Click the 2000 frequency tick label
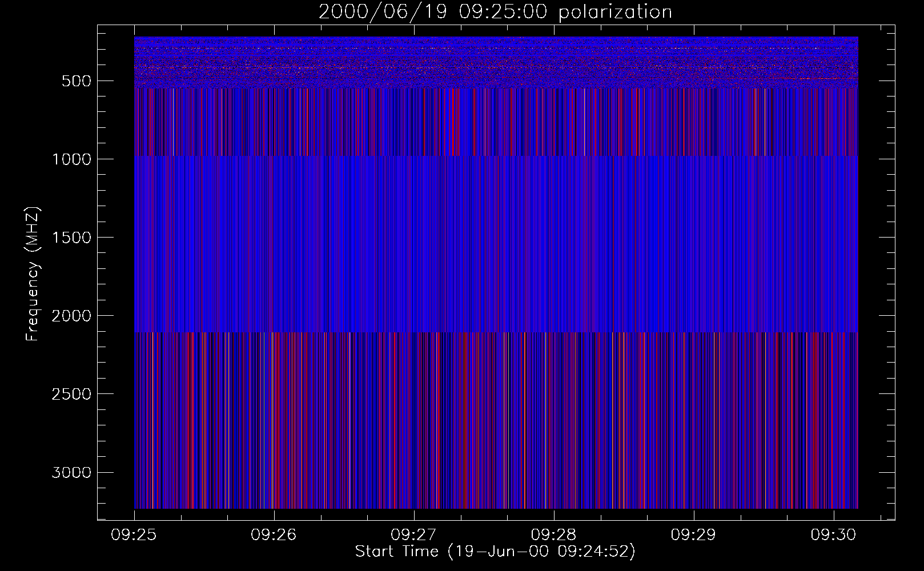 coord(71,316)
